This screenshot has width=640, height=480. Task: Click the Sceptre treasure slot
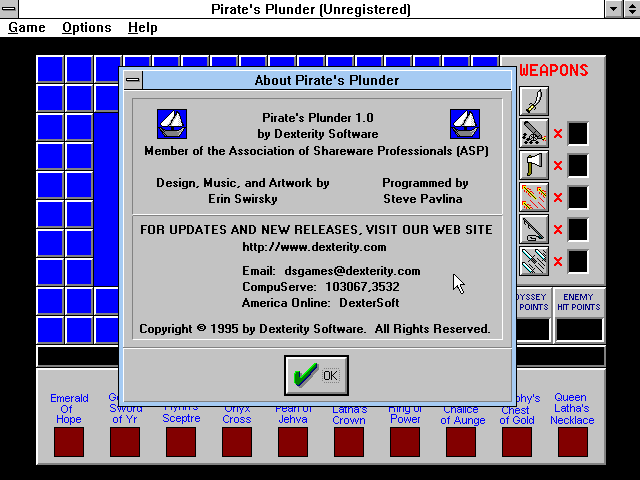(x=181, y=442)
